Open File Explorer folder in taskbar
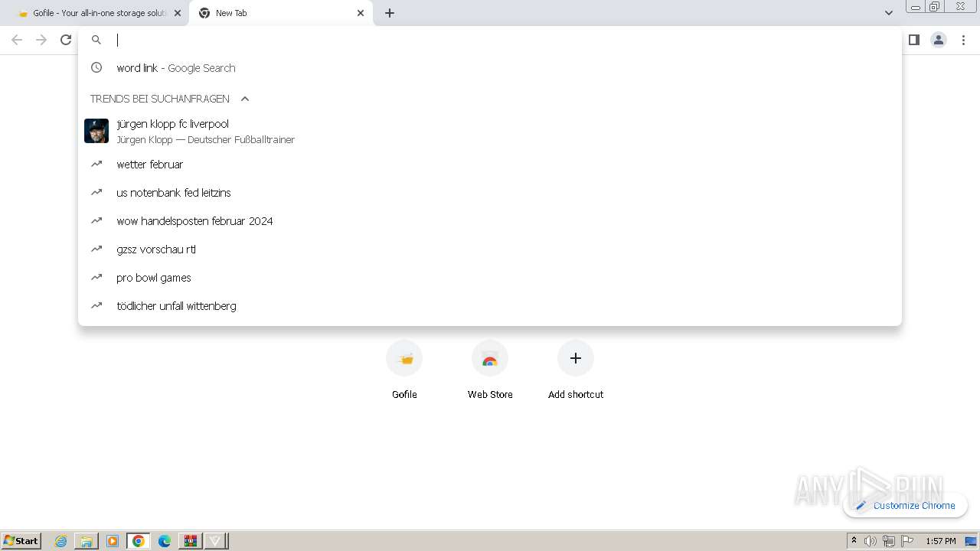This screenshot has width=980, height=551. point(87,541)
